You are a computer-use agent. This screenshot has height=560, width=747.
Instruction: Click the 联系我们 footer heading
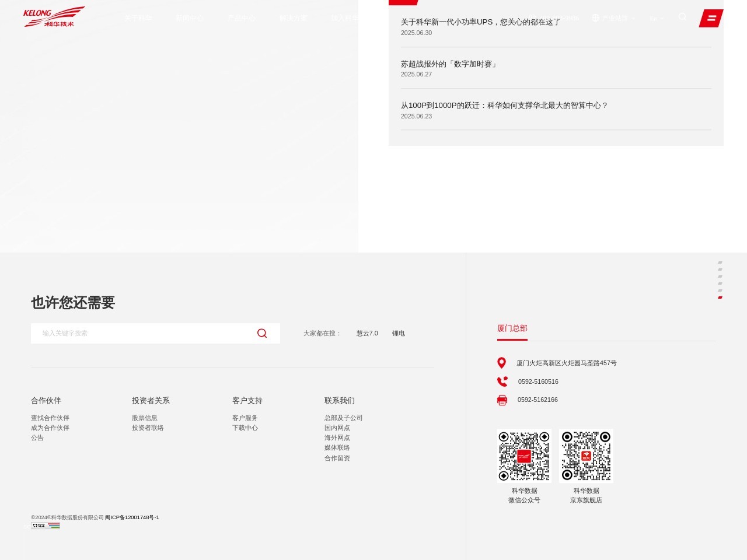tap(340, 401)
